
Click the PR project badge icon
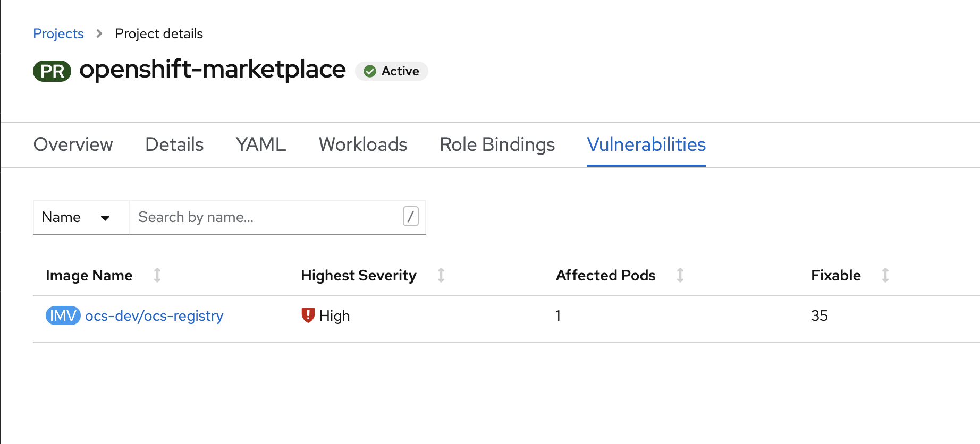[x=52, y=71]
